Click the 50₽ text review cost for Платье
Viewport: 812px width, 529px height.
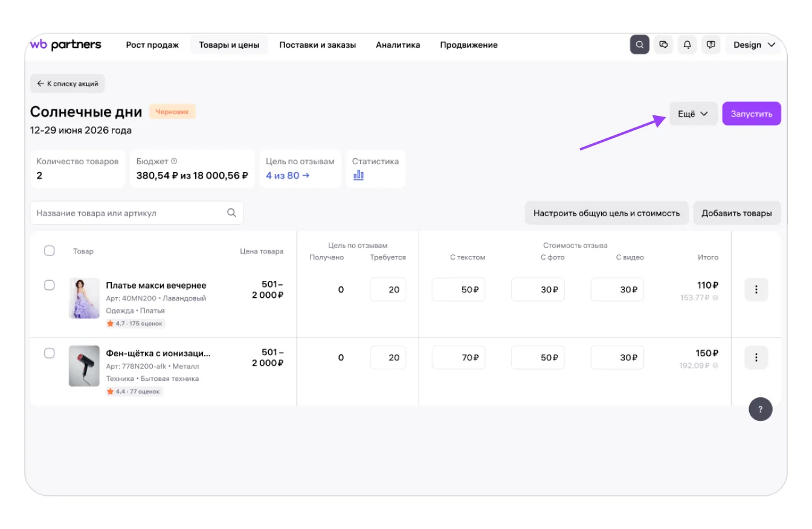458,289
